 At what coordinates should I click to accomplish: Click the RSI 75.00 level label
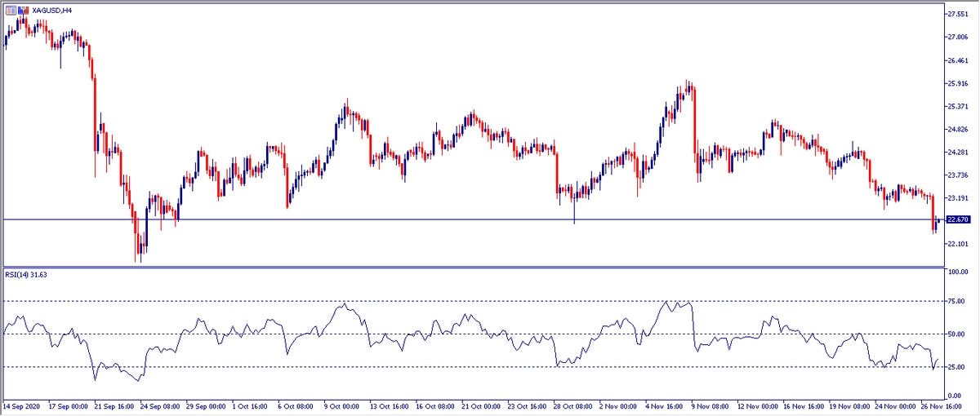coord(957,301)
